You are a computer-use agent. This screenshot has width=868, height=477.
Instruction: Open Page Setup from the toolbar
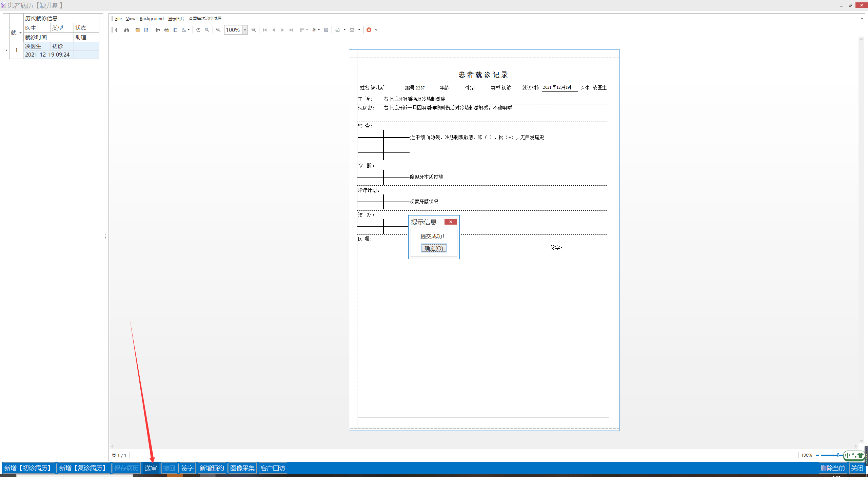(x=175, y=30)
